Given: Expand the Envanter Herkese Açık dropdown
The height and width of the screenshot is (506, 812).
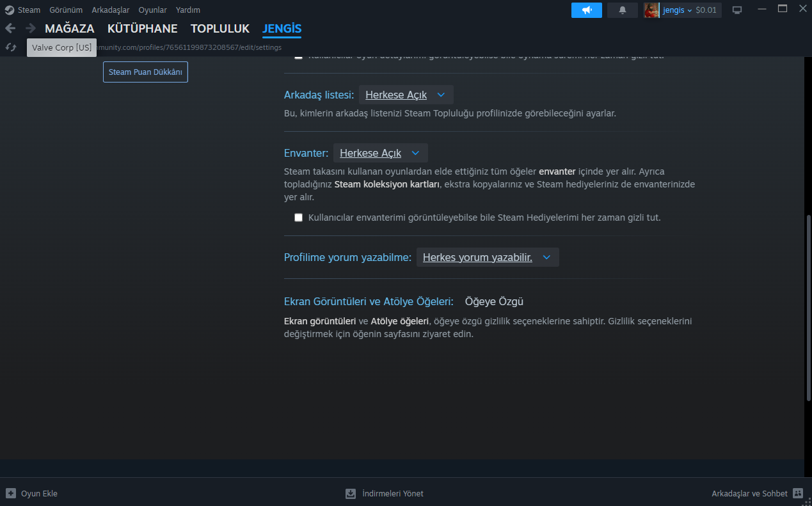Looking at the screenshot, I should pos(380,153).
